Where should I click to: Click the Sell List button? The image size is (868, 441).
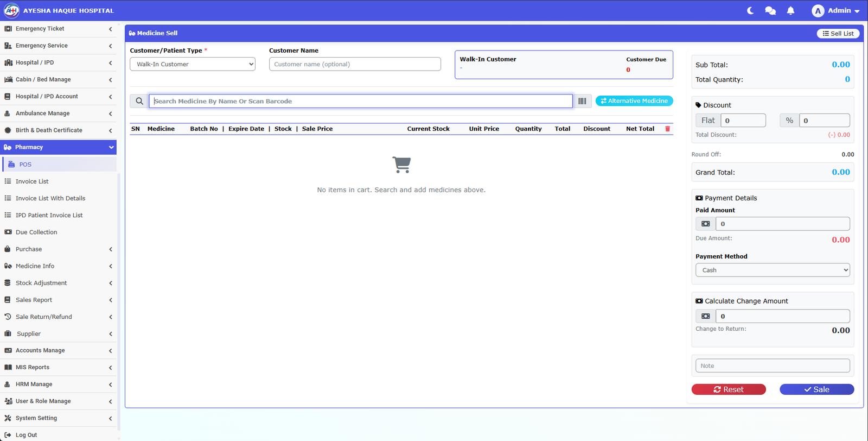pyautogui.click(x=838, y=33)
